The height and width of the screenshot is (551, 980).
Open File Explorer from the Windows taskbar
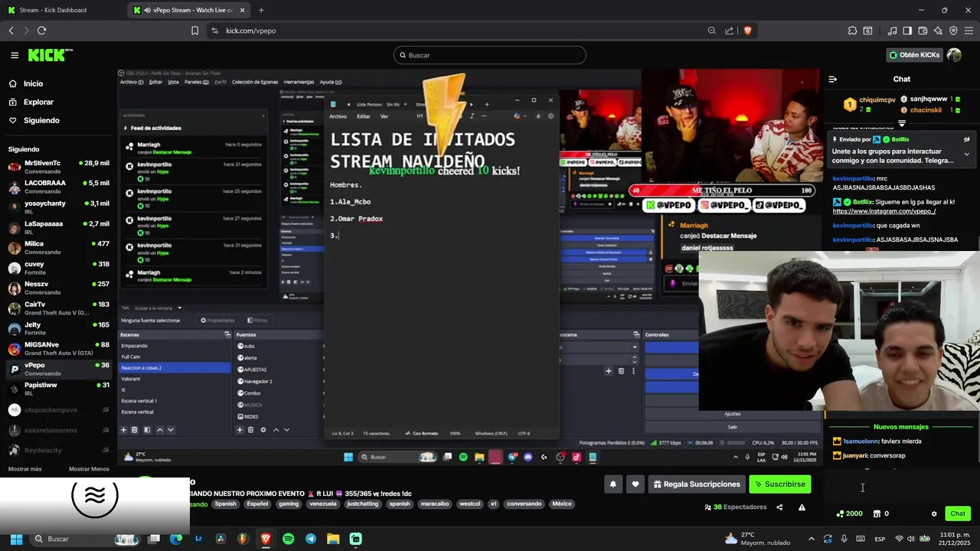tap(333, 539)
